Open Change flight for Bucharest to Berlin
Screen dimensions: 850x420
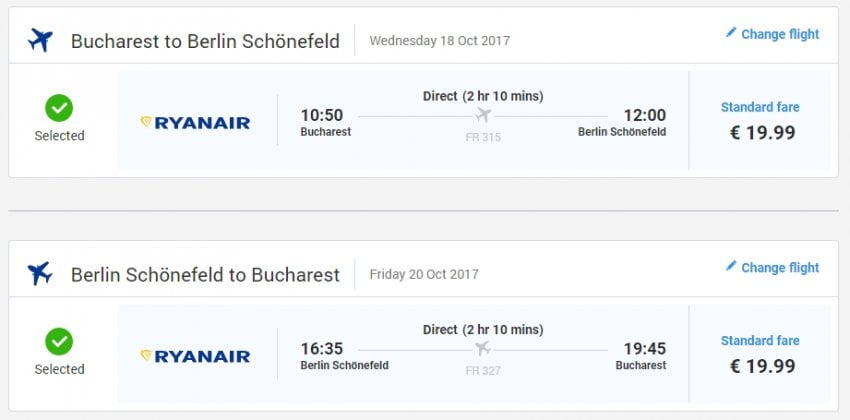click(779, 34)
